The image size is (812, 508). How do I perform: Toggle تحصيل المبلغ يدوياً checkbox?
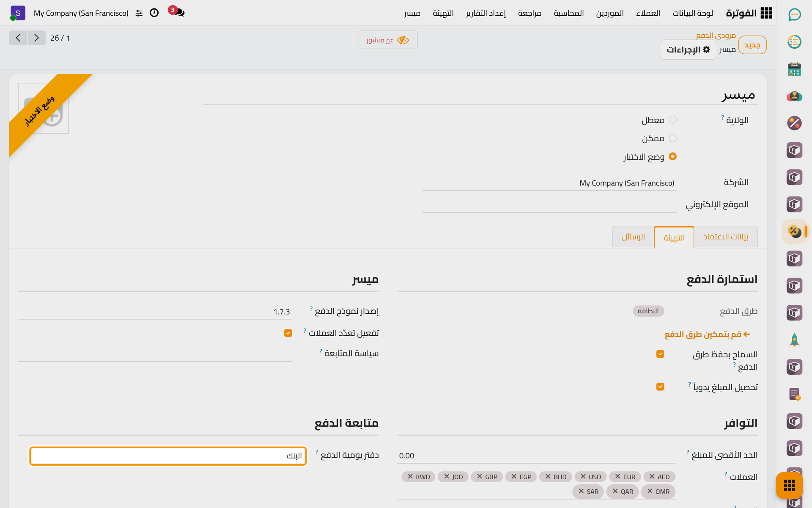[x=660, y=387]
